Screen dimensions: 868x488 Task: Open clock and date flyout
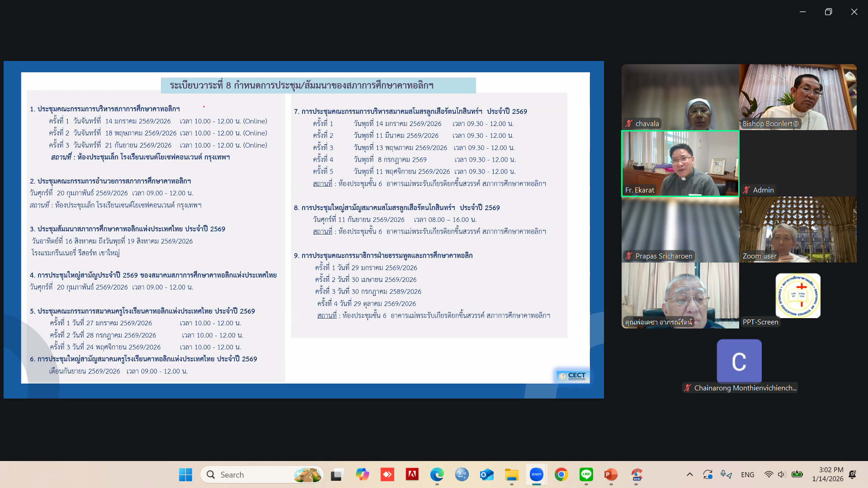pyautogui.click(x=827, y=474)
